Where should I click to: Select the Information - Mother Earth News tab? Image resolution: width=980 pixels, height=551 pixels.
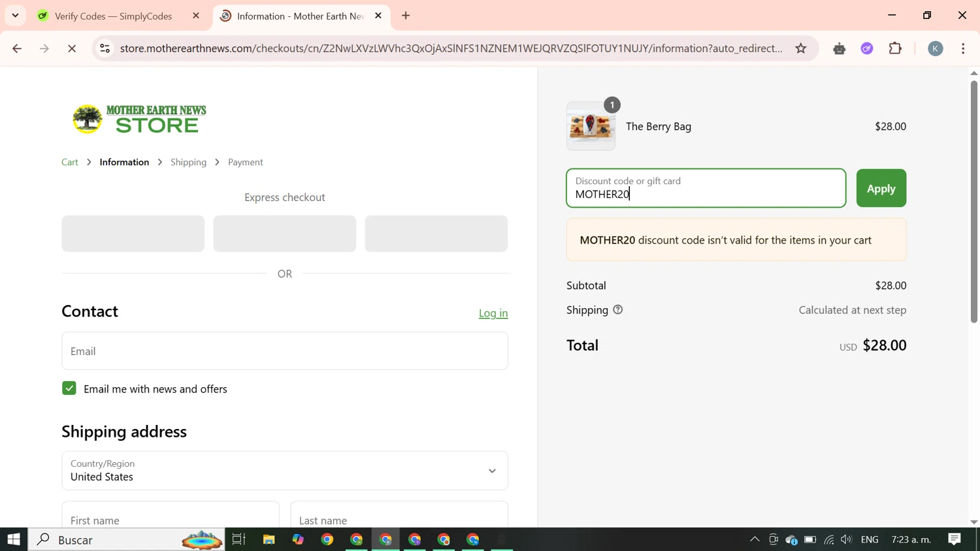[301, 16]
